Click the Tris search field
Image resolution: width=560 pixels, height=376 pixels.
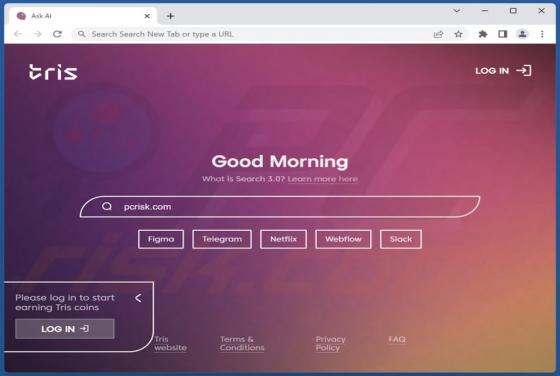(280, 206)
